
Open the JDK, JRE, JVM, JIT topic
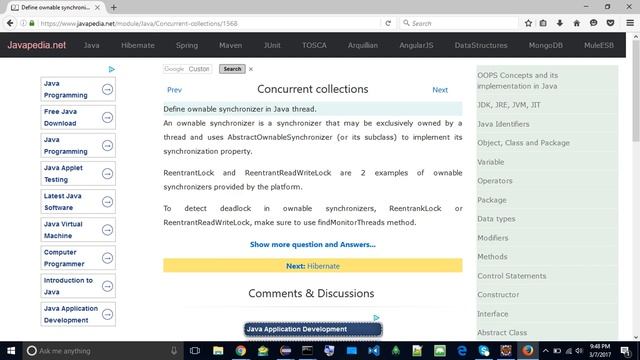tap(509, 105)
